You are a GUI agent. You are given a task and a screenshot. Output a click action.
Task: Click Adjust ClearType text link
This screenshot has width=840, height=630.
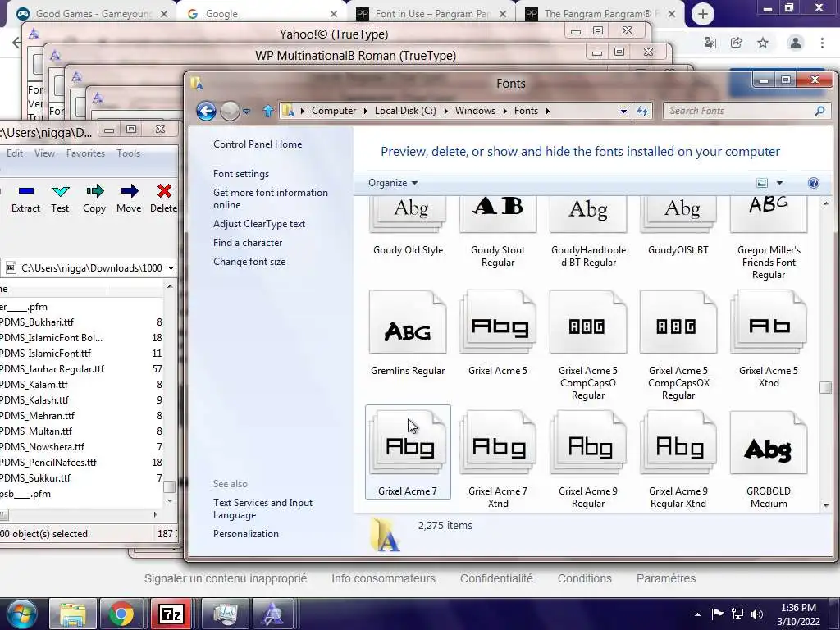(x=259, y=224)
